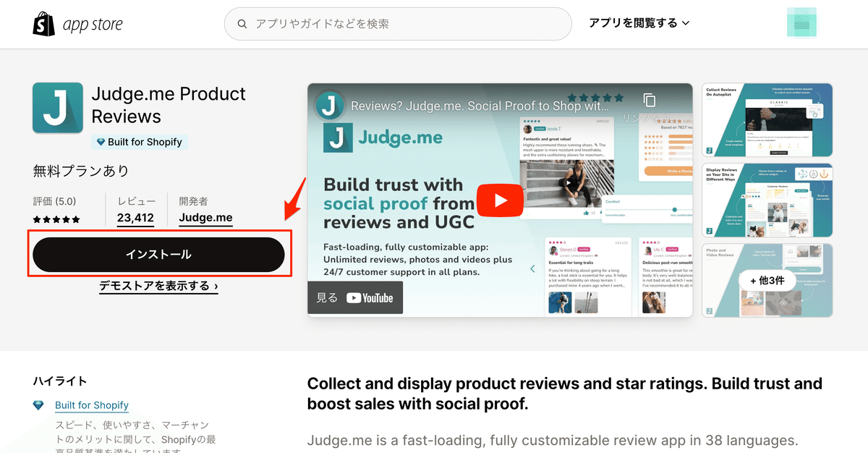Open the Collect Reviews On Autopilot thumbnail
Screen dimensions: 868x453
click(x=767, y=120)
